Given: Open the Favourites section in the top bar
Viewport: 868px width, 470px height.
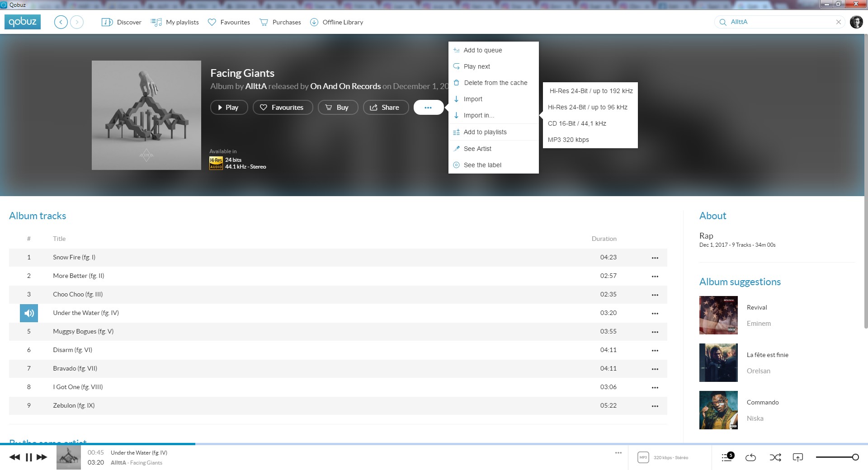Looking at the screenshot, I should coord(229,22).
